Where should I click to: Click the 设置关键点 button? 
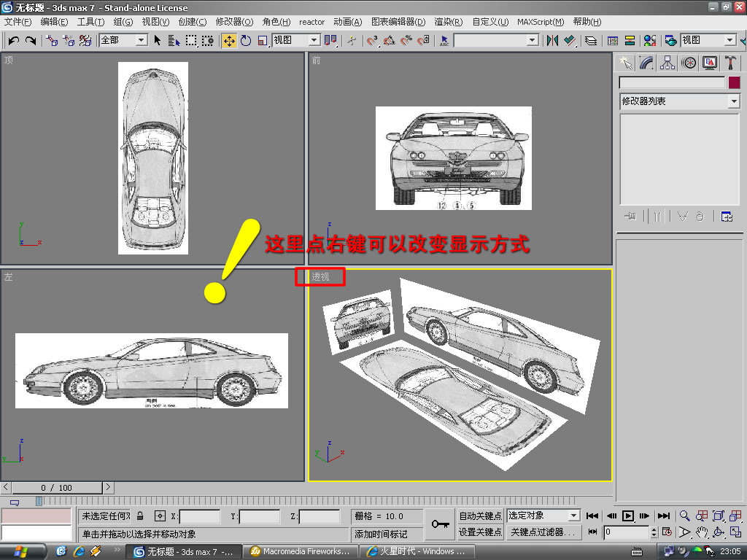pyautogui.click(x=480, y=532)
